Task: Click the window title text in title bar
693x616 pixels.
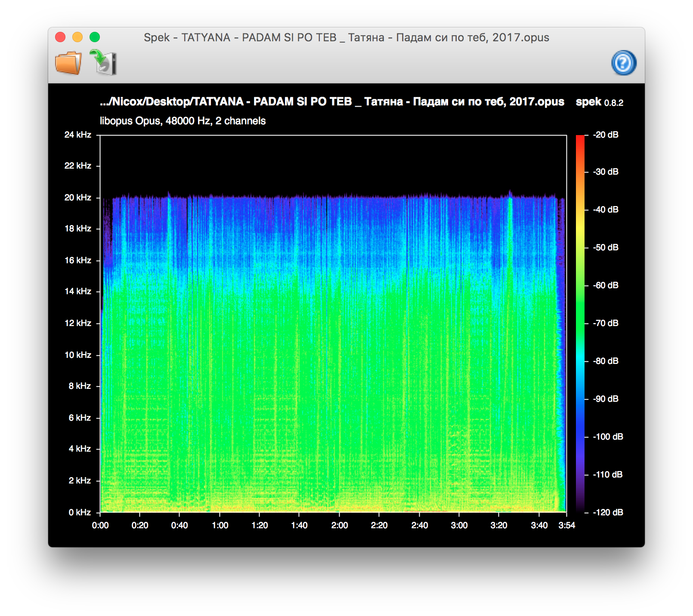Action: [346, 38]
